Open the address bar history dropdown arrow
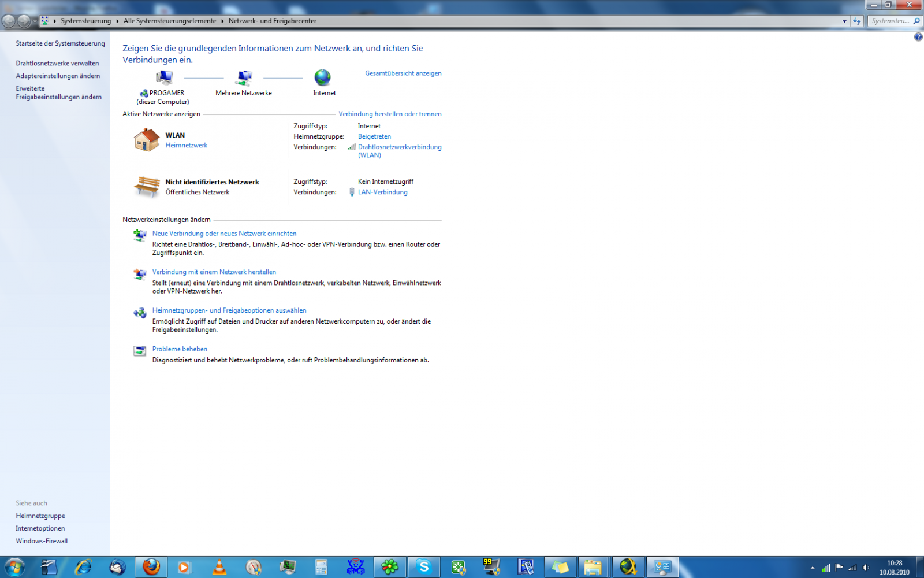The height and width of the screenshot is (578, 924). point(844,21)
